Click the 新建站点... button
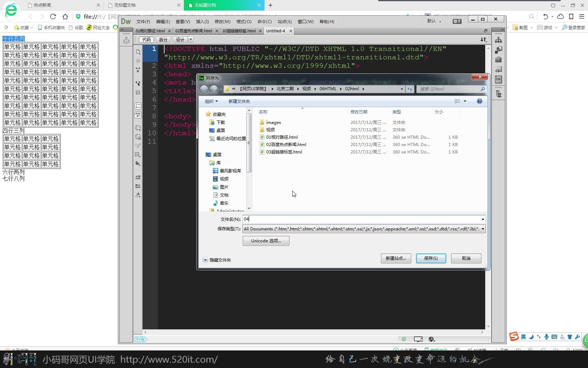The height and width of the screenshot is (368, 588). [396, 258]
